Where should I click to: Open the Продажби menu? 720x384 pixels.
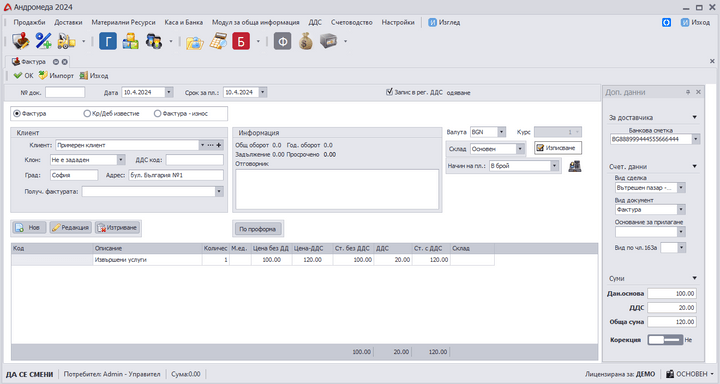[29, 22]
